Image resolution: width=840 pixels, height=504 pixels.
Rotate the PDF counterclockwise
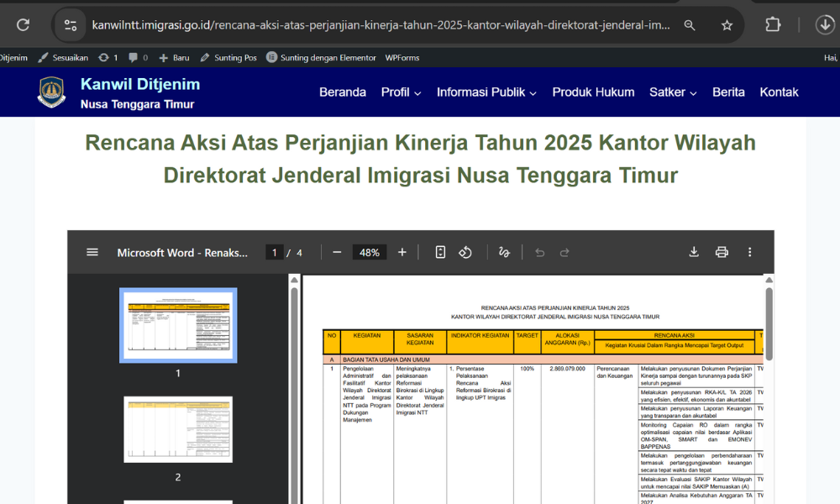[x=465, y=252]
